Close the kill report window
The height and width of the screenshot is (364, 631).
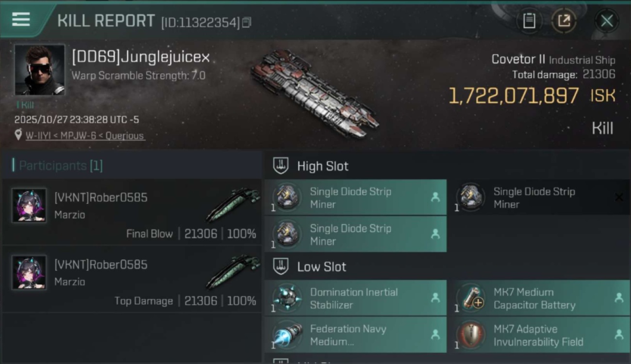[607, 21]
